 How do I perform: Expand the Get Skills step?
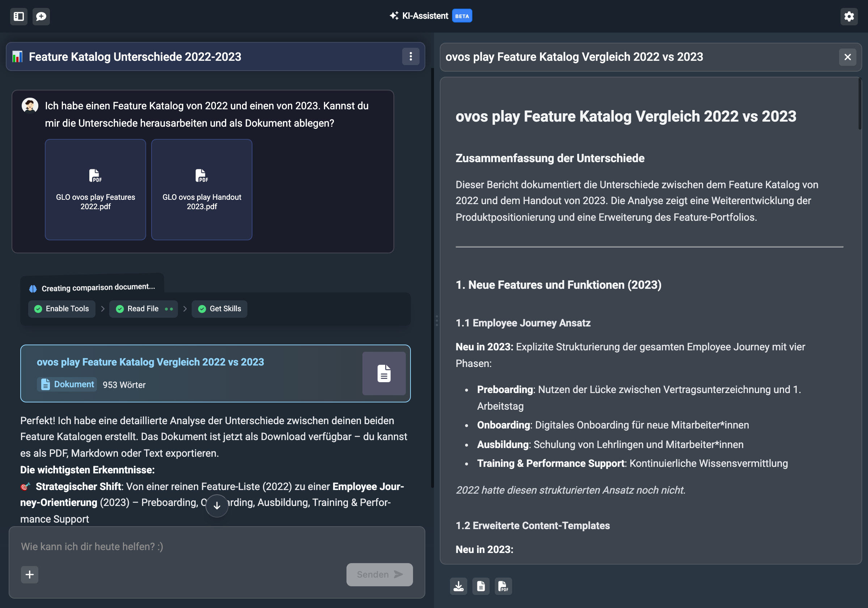click(x=219, y=309)
